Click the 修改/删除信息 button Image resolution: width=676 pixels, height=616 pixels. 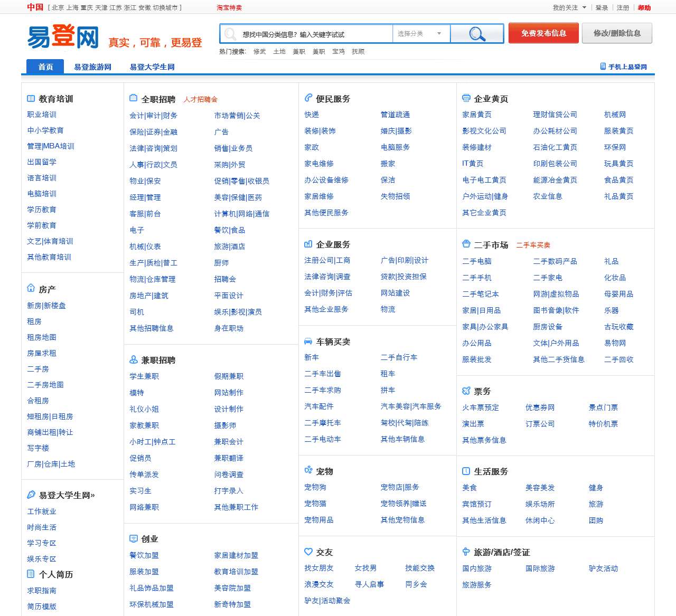pyautogui.click(x=617, y=33)
